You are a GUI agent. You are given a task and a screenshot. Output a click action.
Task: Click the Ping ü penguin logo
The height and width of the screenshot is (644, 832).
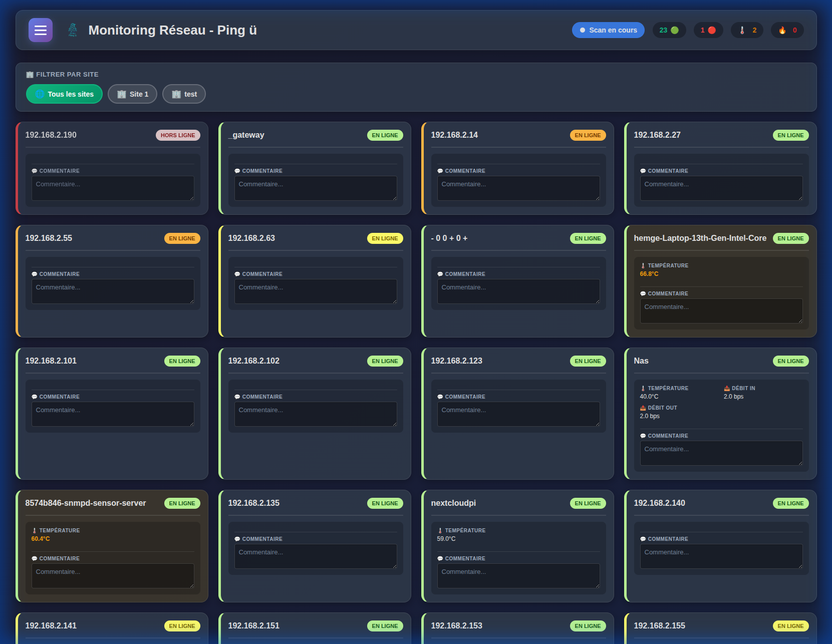coord(72,30)
